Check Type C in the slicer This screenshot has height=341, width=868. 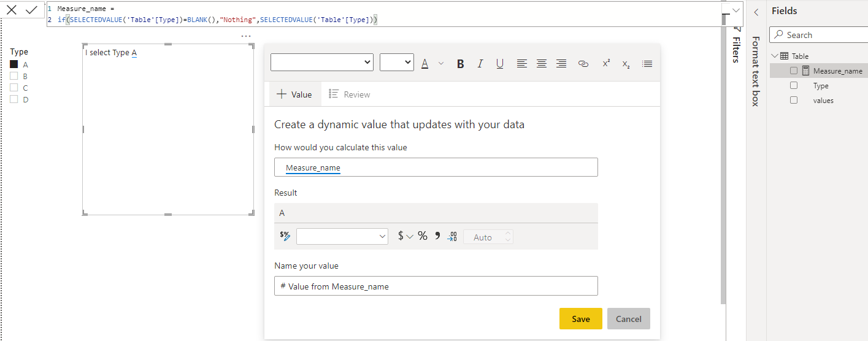(x=13, y=88)
